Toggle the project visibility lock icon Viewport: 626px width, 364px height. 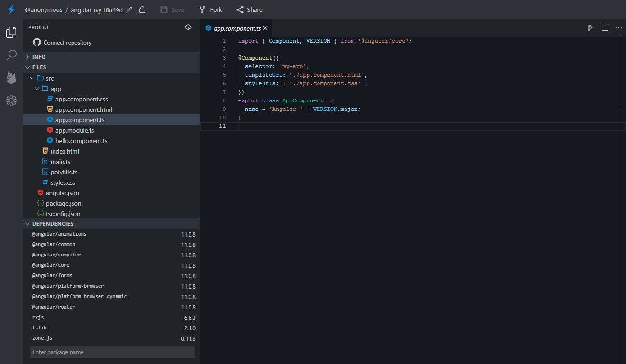(142, 9)
